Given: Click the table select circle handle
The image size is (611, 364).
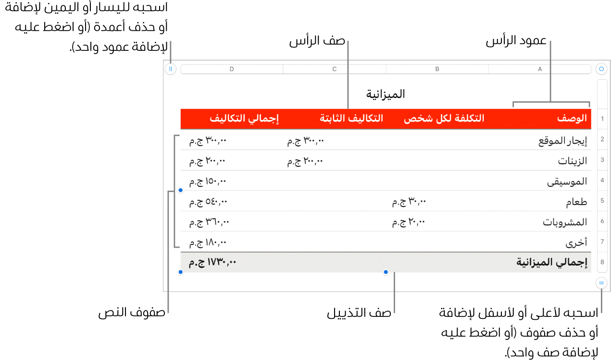Looking at the screenshot, I should [601, 69].
